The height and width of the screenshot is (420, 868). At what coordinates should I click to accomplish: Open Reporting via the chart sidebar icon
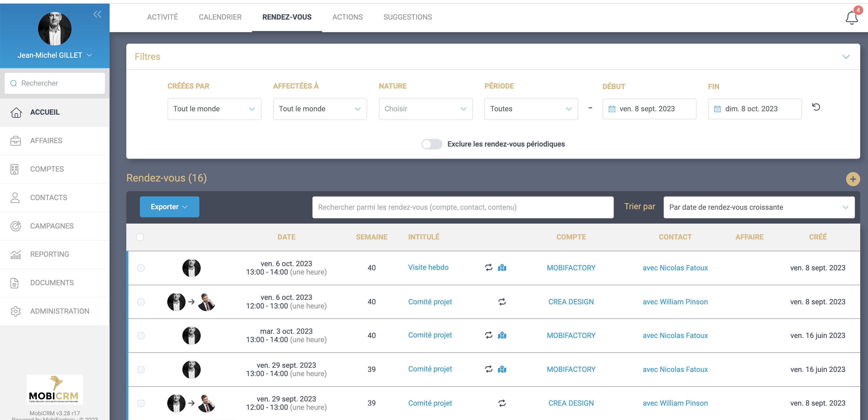click(x=15, y=254)
